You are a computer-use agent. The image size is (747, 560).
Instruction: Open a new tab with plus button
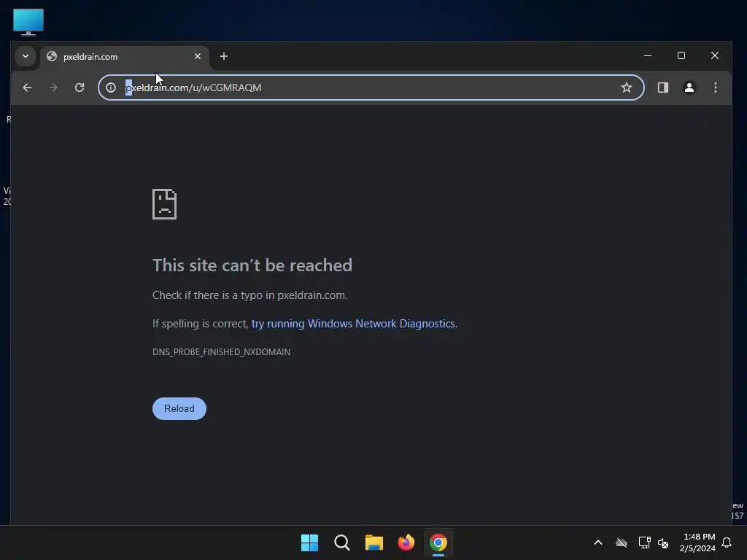223,56
